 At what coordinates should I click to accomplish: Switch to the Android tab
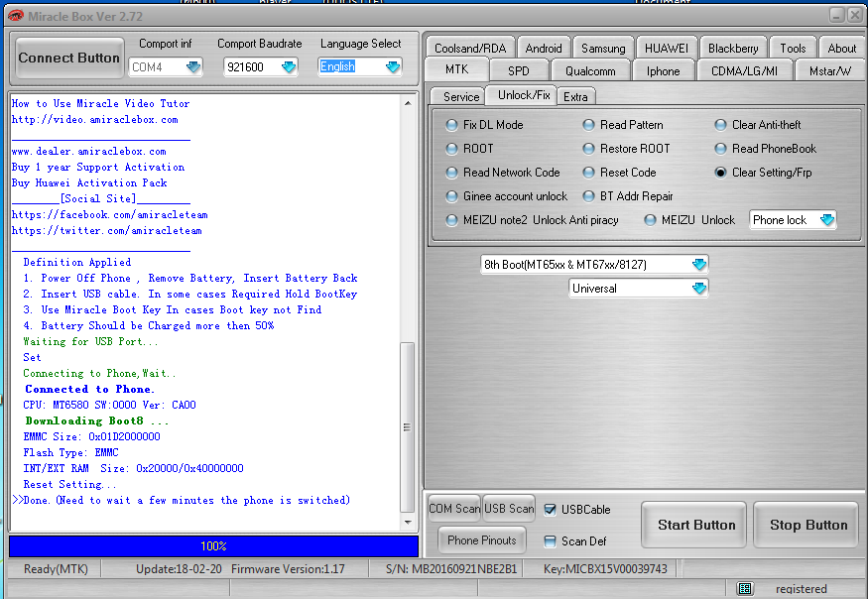click(x=543, y=49)
